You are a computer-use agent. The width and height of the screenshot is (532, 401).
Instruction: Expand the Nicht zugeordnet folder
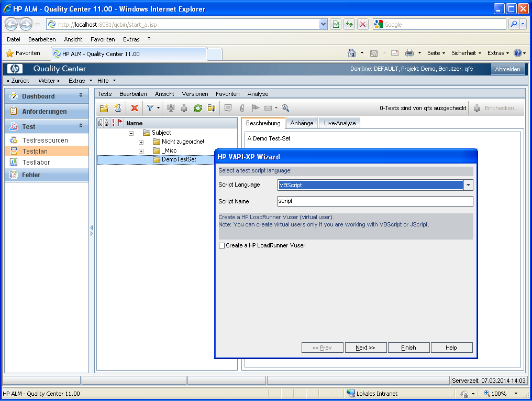click(x=141, y=142)
